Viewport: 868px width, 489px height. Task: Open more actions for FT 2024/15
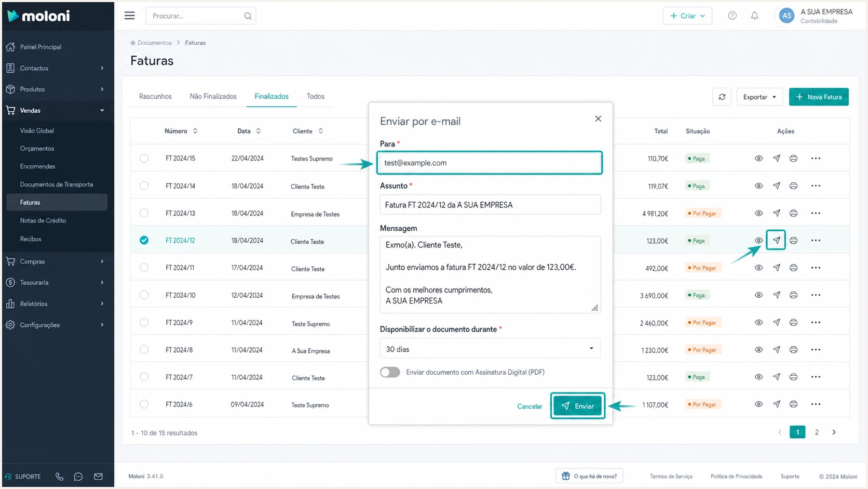[816, 158]
